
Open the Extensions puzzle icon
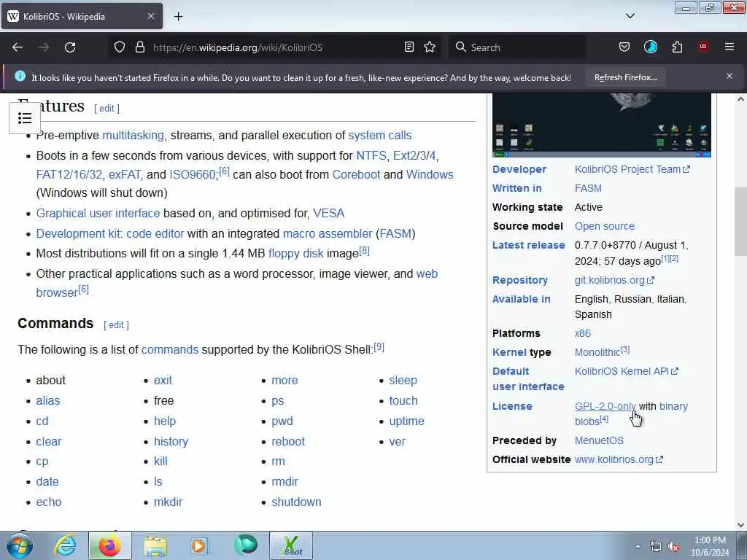point(677,47)
